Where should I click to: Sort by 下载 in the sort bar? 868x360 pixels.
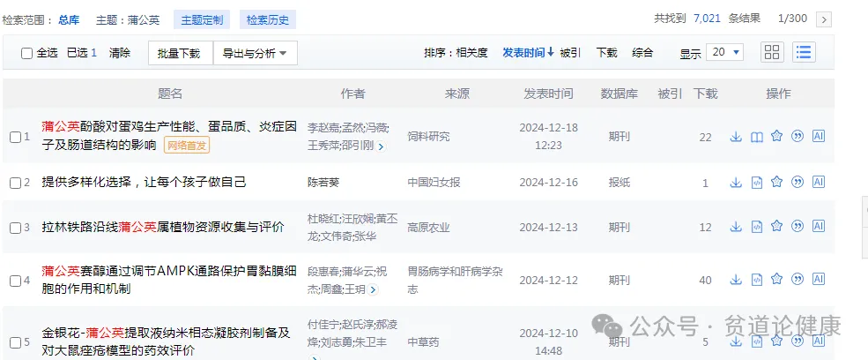click(606, 53)
